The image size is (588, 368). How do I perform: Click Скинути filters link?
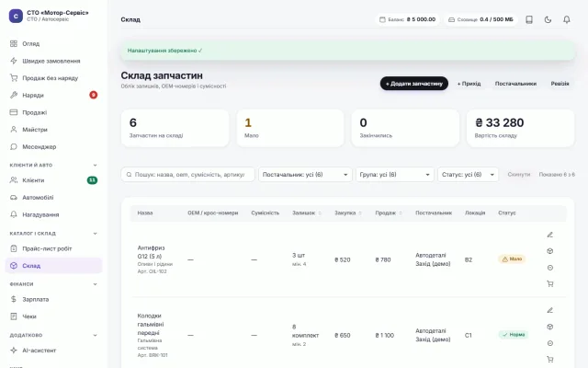pos(518,175)
